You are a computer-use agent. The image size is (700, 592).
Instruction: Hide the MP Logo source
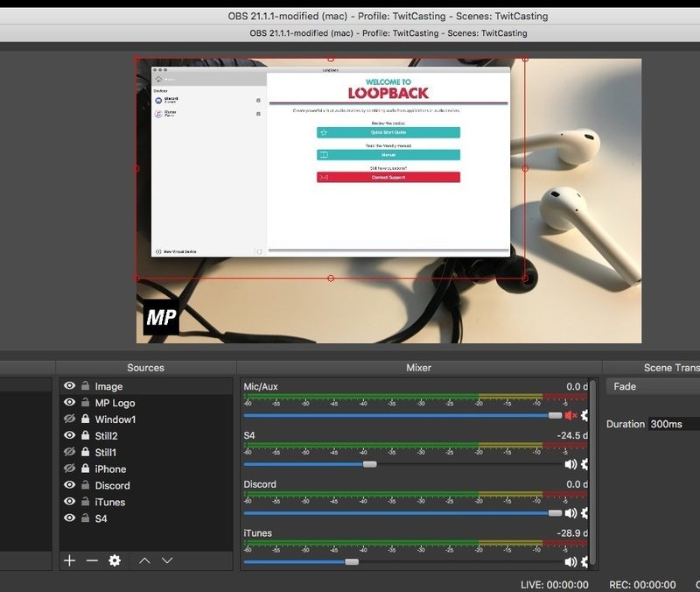[x=69, y=402]
